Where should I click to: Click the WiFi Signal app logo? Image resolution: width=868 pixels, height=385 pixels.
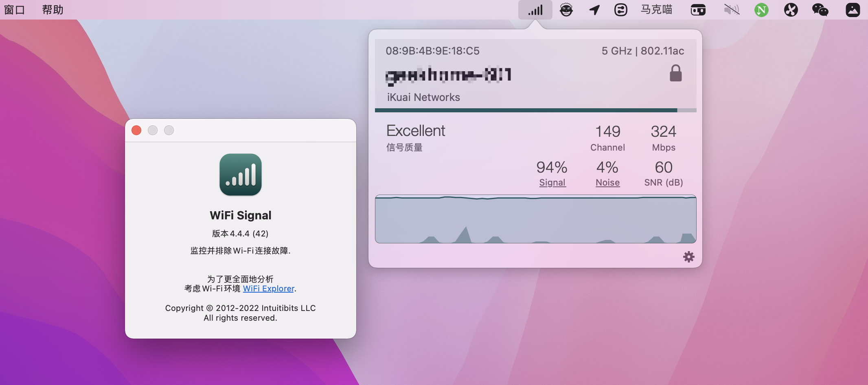click(240, 175)
